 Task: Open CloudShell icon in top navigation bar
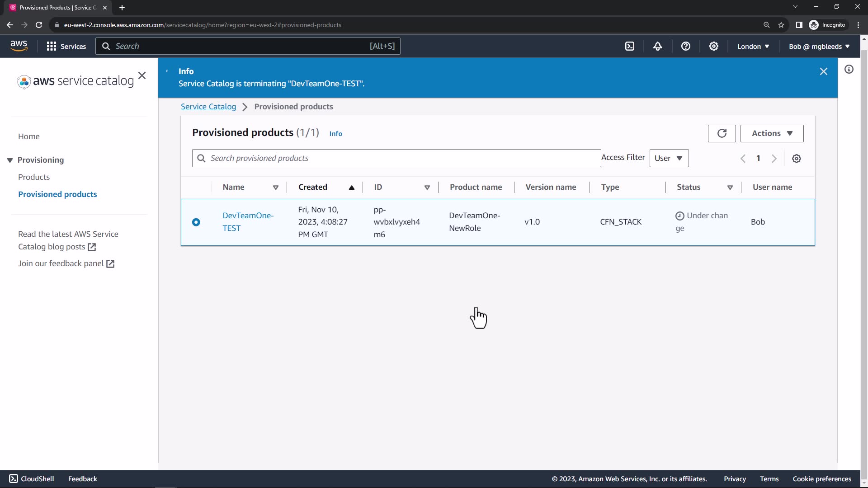pyautogui.click(x=630, y=46)
